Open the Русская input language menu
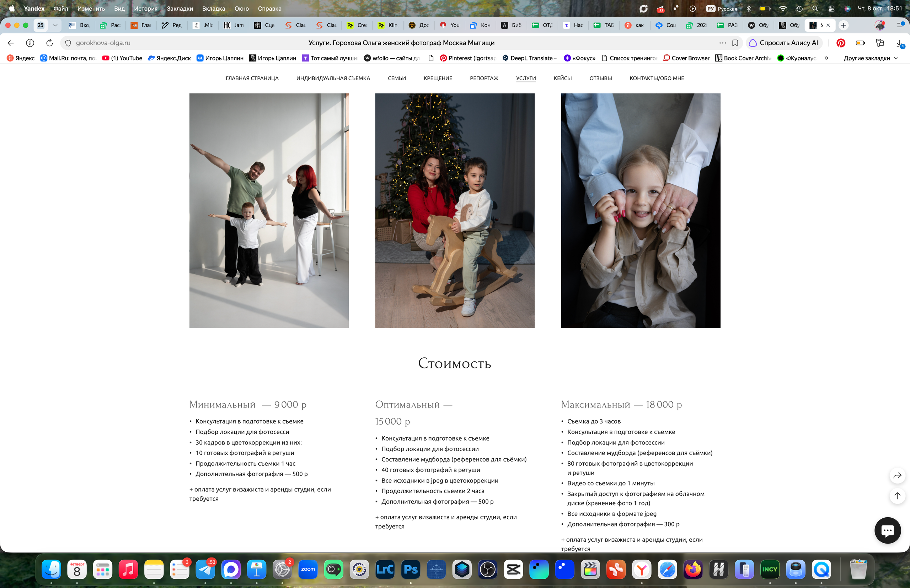Screen dimensions: 910x588 click(x=721, y=9)
